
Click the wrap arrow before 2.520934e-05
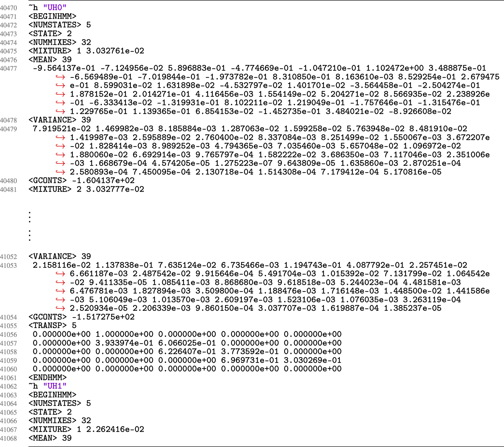tap(60, 309)
